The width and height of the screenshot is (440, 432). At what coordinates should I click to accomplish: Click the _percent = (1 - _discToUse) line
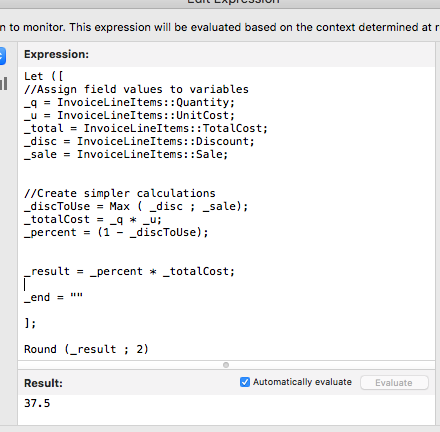click(116, 232)
